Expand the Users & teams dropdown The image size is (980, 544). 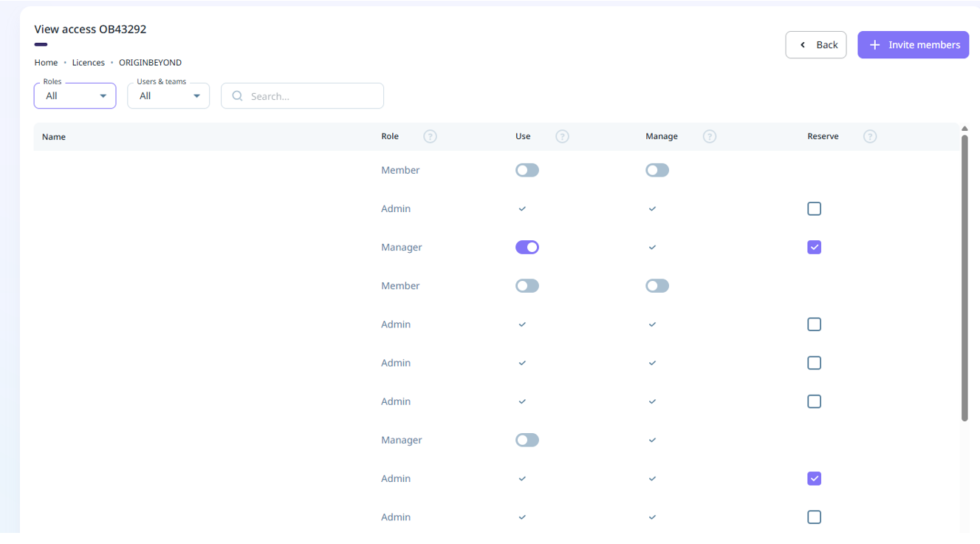click(x=168, y=96)
